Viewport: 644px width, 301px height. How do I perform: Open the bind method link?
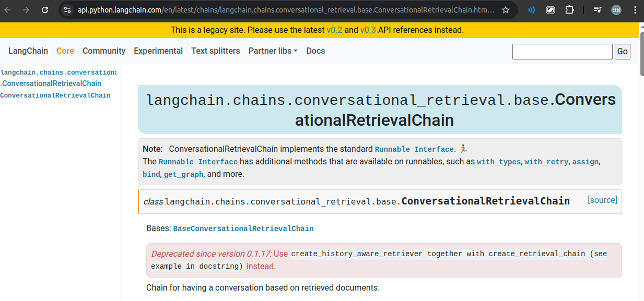tap(151, 174)
